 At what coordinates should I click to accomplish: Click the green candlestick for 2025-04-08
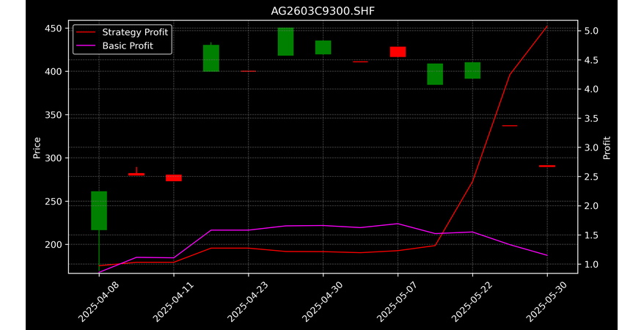point(99,210)
